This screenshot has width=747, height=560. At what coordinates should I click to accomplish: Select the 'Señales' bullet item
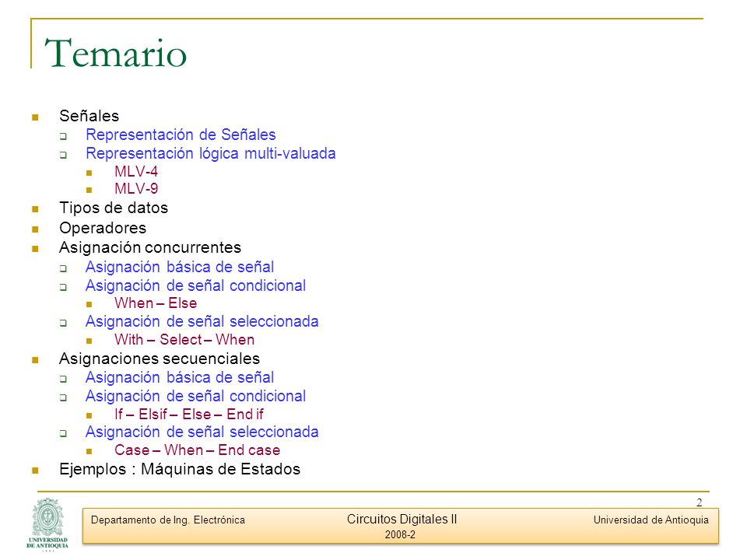[x=89, y=116]
